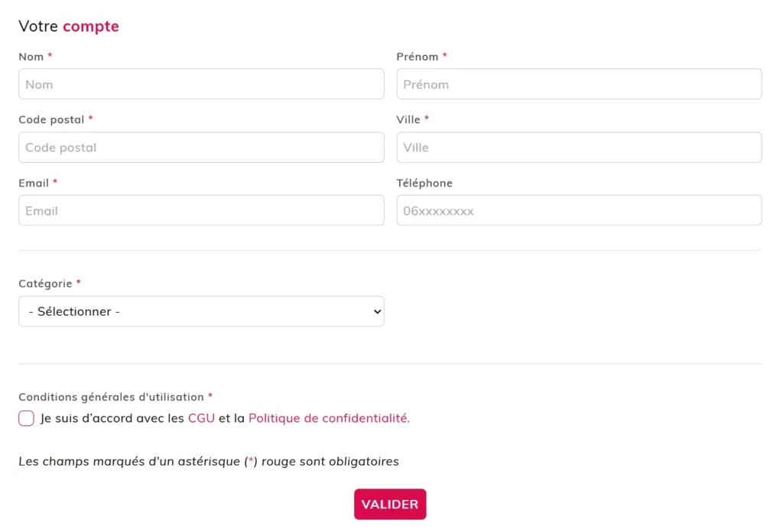Click the "Je suis d'accord avec les" text
The width and height of the screenshot is (783, 532).
click(x=112, y=418)
